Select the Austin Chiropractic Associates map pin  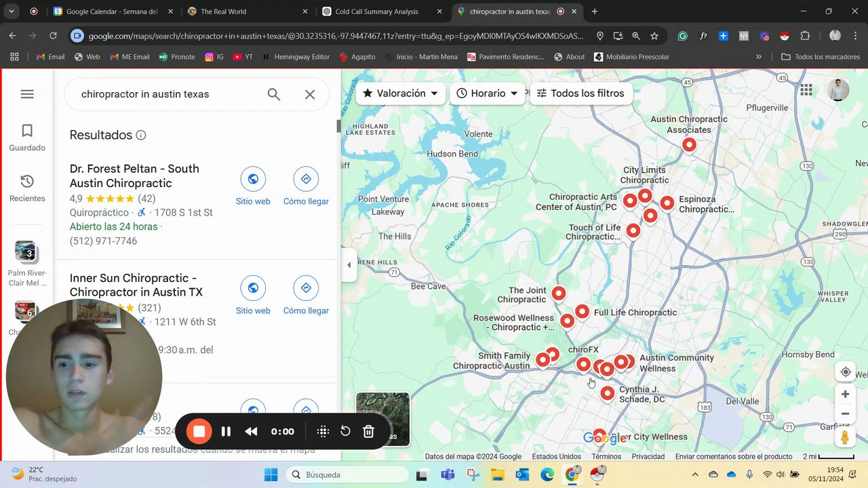pos(689,145)
